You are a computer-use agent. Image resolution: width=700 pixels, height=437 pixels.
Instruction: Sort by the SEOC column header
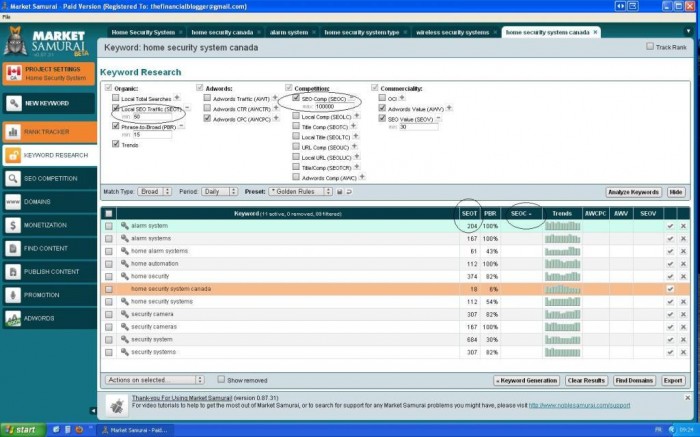[x=521, y=214]
